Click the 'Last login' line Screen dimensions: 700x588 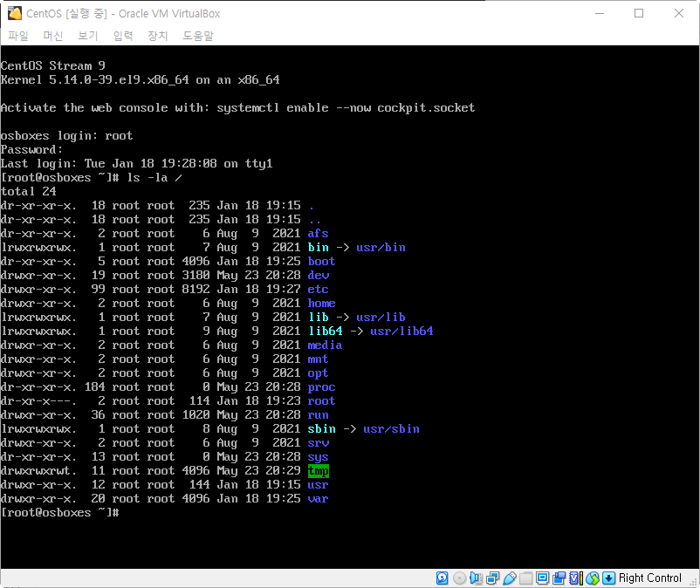point(137,164)
